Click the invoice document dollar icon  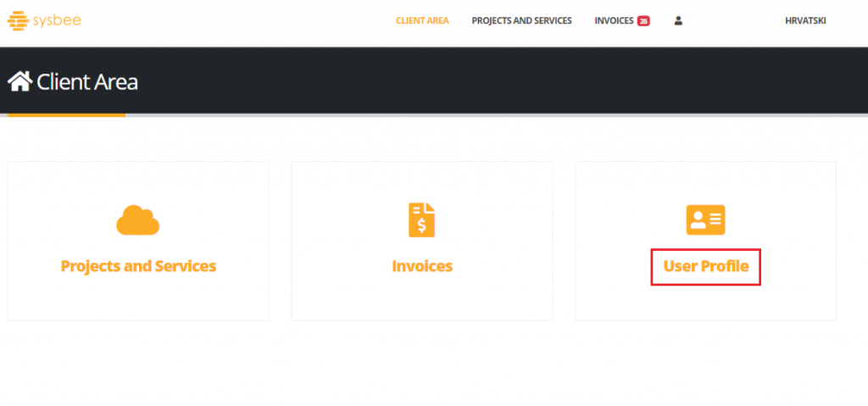click(x=421, y=220)
